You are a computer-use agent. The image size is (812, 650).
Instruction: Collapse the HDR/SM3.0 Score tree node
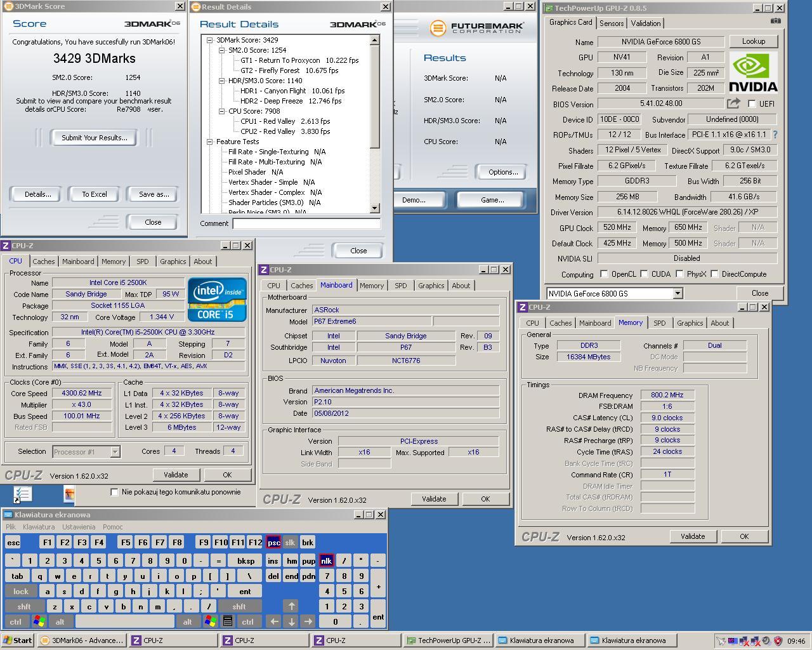click(222, 81)
